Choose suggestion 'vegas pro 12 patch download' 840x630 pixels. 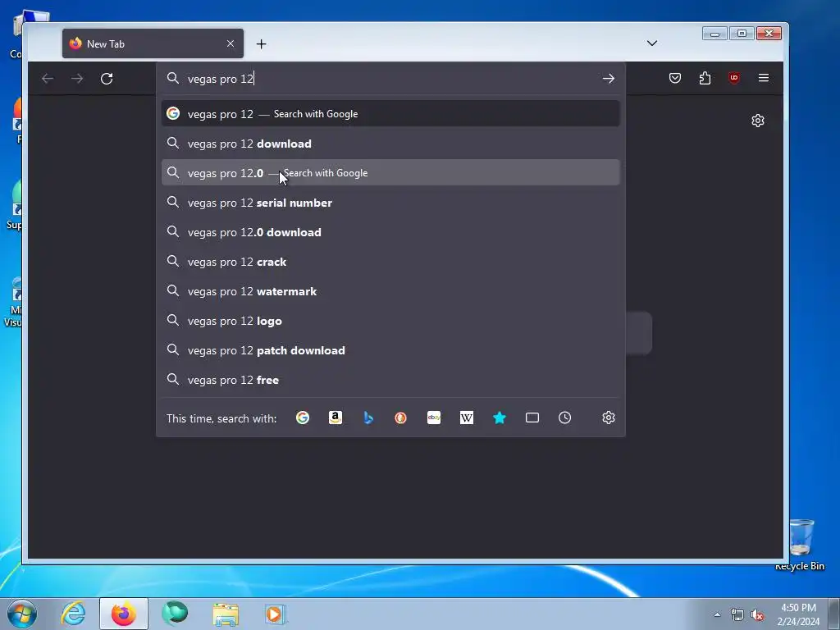click(390, 349)
